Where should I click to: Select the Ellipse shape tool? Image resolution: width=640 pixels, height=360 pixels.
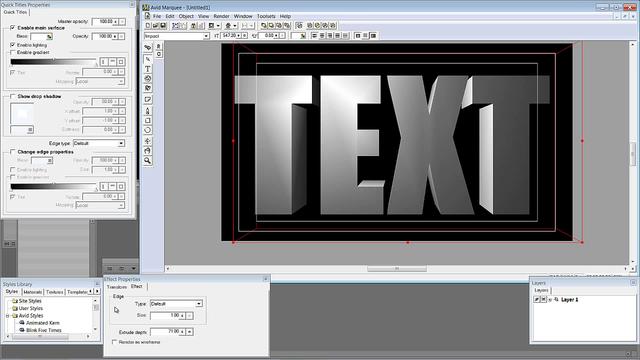(x=148, y=131)
